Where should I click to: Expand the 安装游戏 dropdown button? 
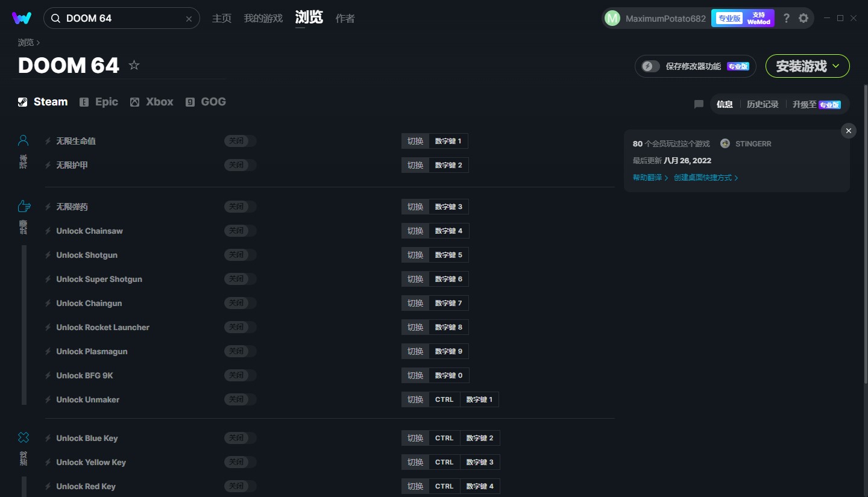(x=808, y=66)
